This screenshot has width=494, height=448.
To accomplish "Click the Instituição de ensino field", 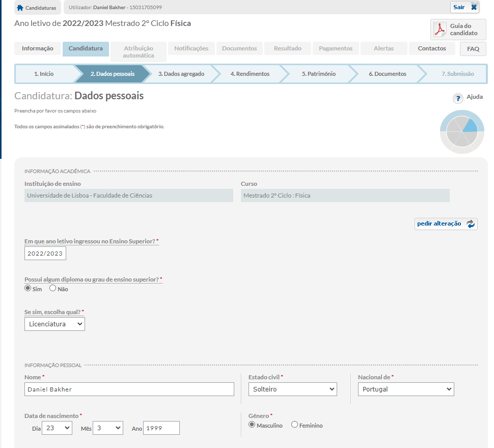I will click(129, 195).
